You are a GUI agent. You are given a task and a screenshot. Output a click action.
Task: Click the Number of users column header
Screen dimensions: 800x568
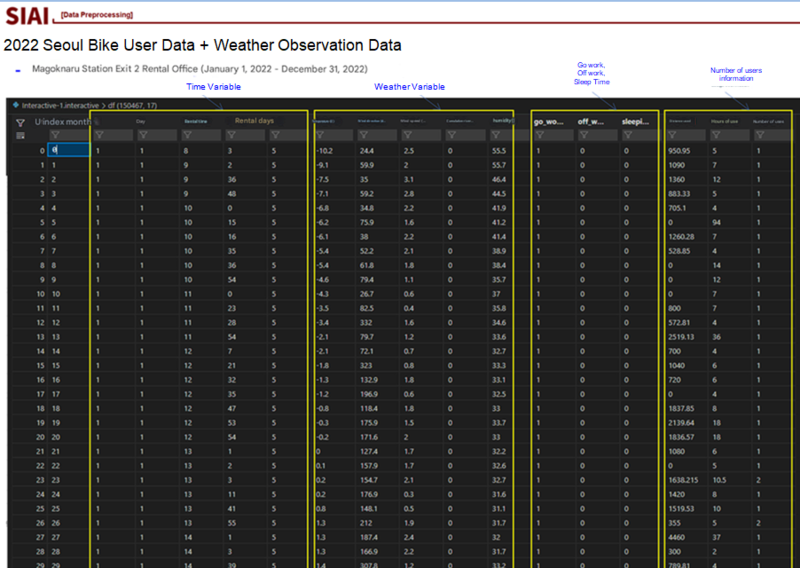768,121
